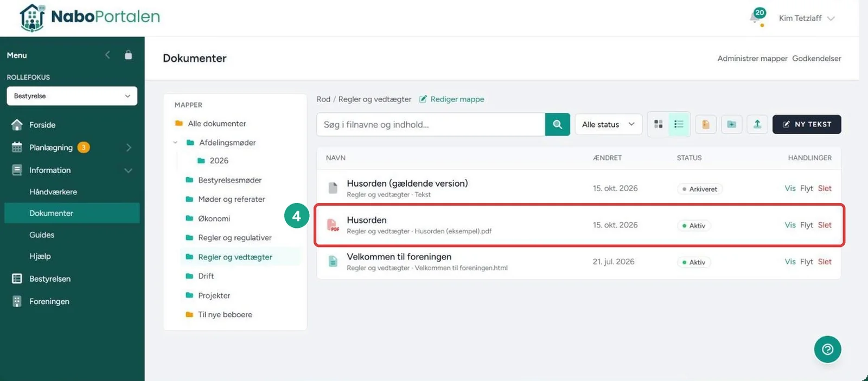The width and height of the screenshot is (868, 381).
Task: Click Flyt for Husorden (gældende version)
Action: [x=807, y=188]
